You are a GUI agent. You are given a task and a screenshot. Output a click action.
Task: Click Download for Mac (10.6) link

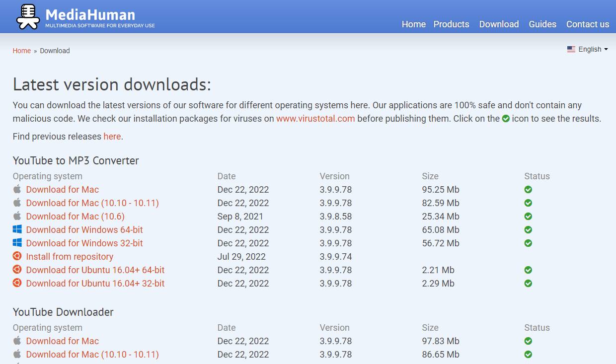coord(75,216)
